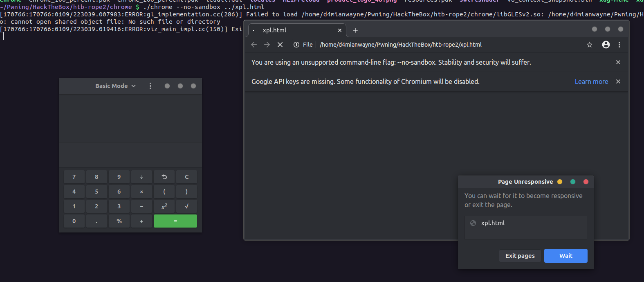Choose the calculator digit 3
644x282 pixels.
pos(119,206)
